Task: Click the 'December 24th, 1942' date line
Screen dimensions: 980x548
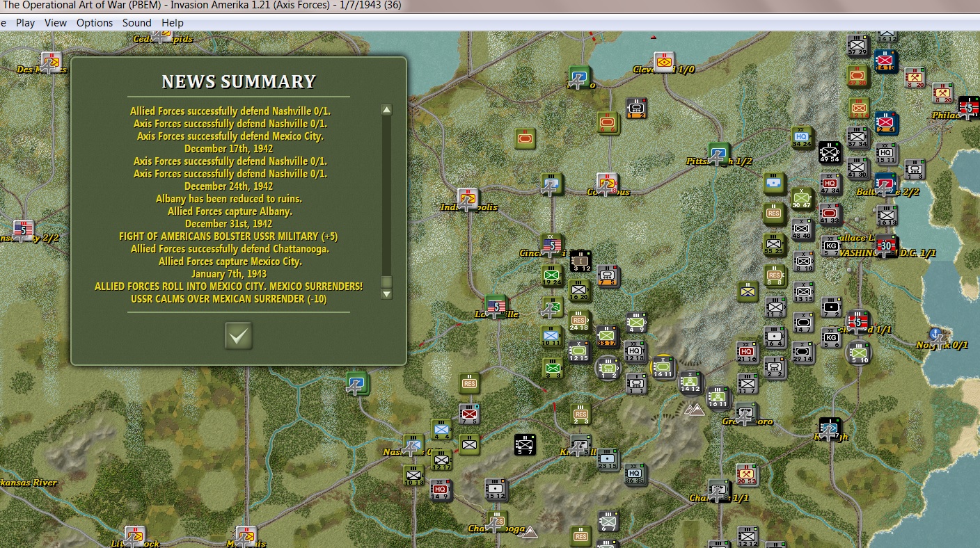Action: click(229, 186)
